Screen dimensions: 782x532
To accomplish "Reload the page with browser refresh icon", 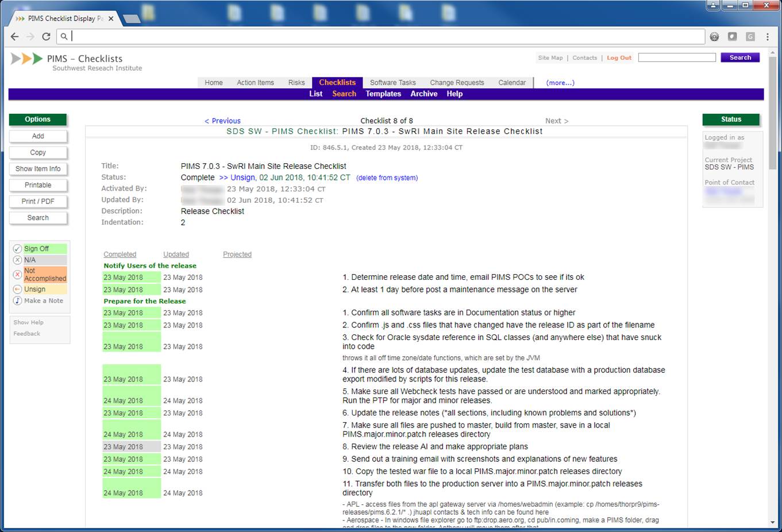I will (x=46, y=36).
